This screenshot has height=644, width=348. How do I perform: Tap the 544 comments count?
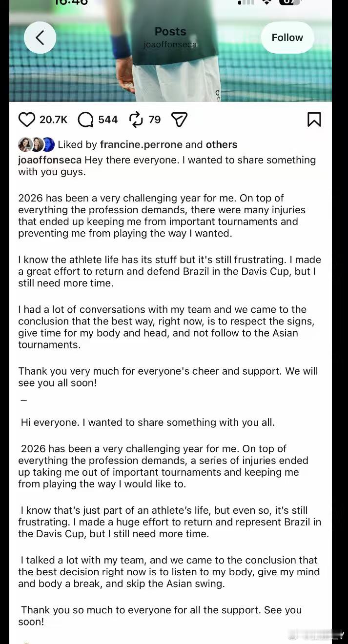click(x=108, y=120)
